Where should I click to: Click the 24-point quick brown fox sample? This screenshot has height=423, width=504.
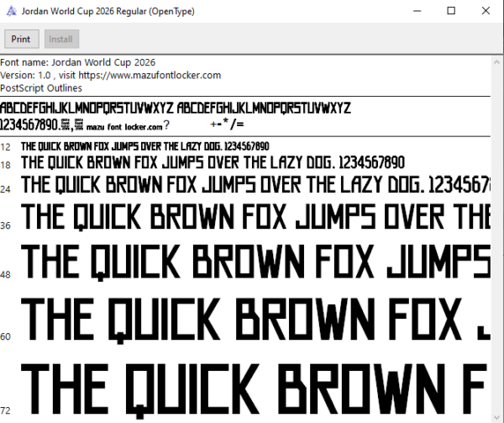pyautogui.click(x=255, y=185)
